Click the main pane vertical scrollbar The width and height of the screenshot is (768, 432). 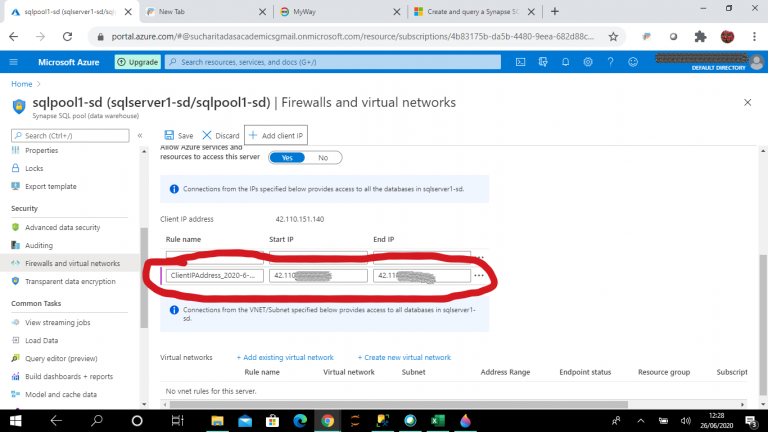click(x=763, y=324)
